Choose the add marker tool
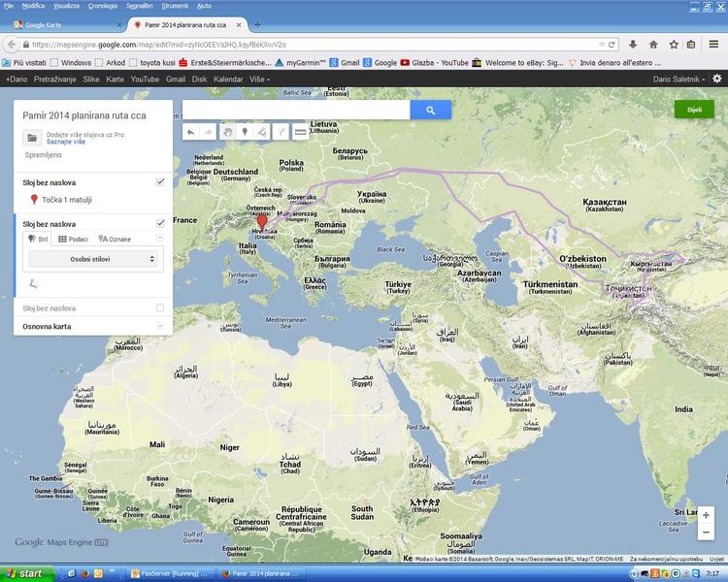Image resolution: width=728 pixels, height=582 pixels. coord(244,132)
